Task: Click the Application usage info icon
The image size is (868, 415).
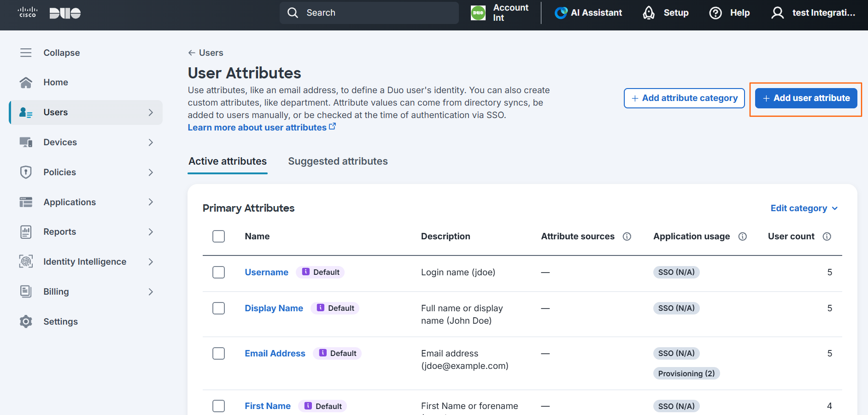Action: click(743, 237)
